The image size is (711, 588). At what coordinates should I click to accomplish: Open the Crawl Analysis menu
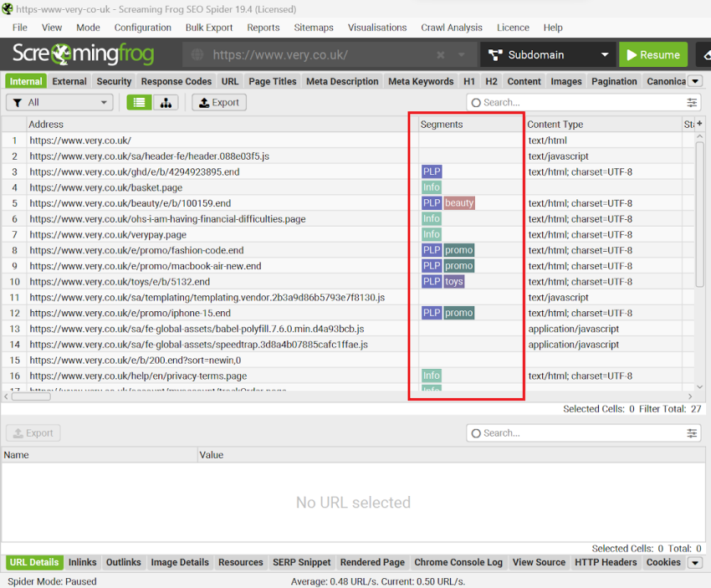pyautogui.click(x=452, y=28)
